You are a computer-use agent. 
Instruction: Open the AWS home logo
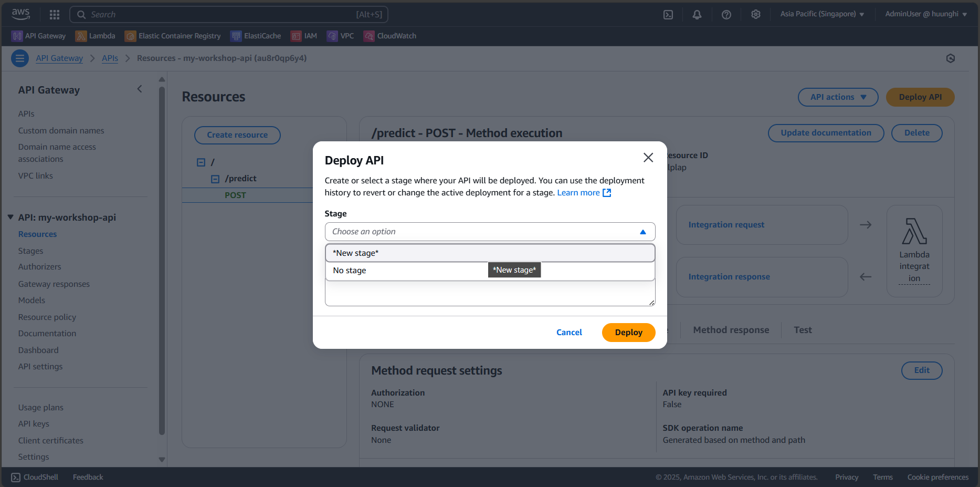point(20,14)
